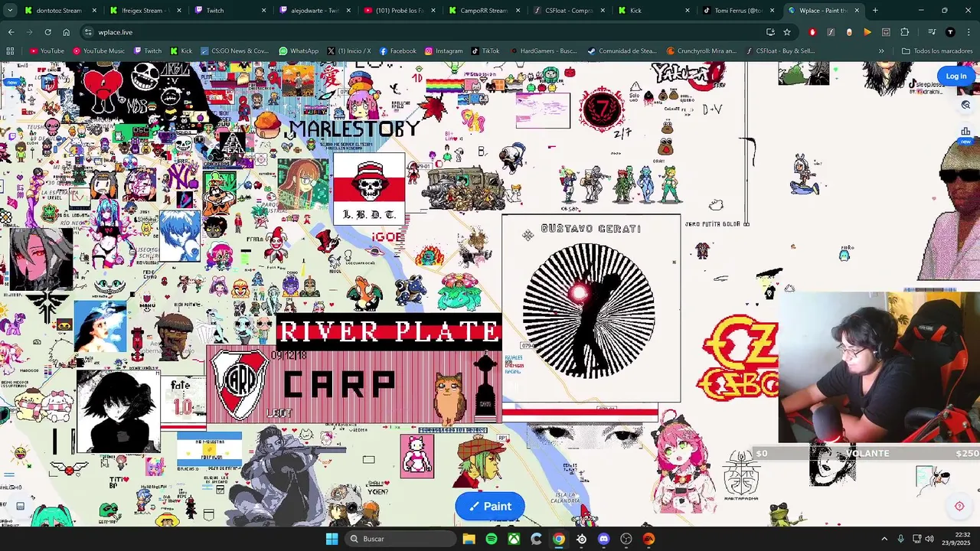
Task: Bookmark this page with the star icon
Action: [x=786, y=32]
